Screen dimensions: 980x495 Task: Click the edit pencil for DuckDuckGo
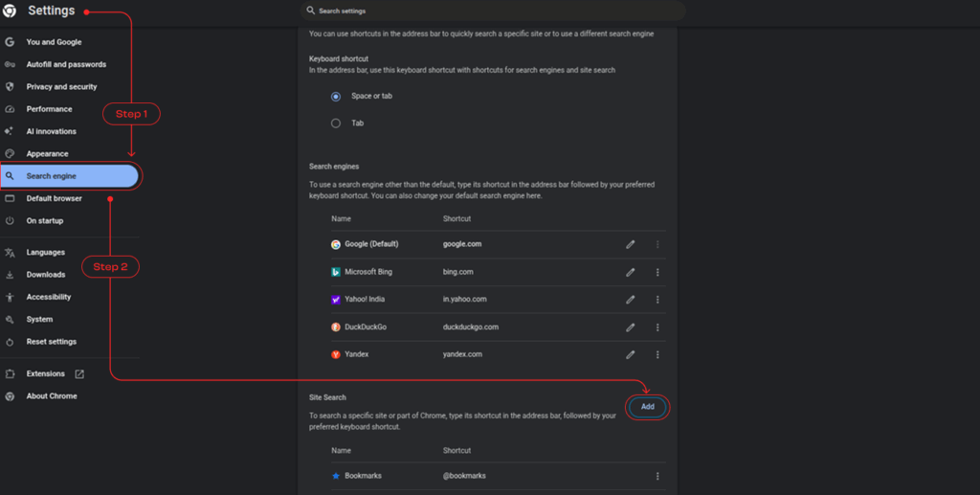(631, 327)
